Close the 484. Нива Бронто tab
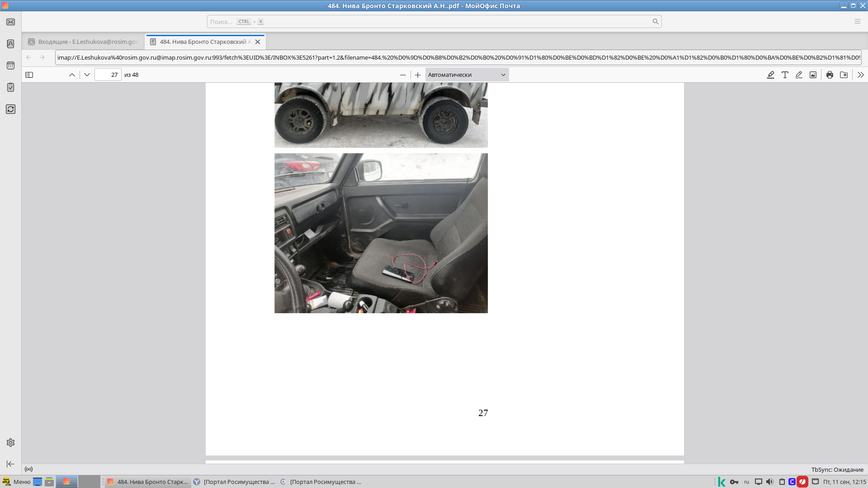868x488 pixels. tap(258, 42)
